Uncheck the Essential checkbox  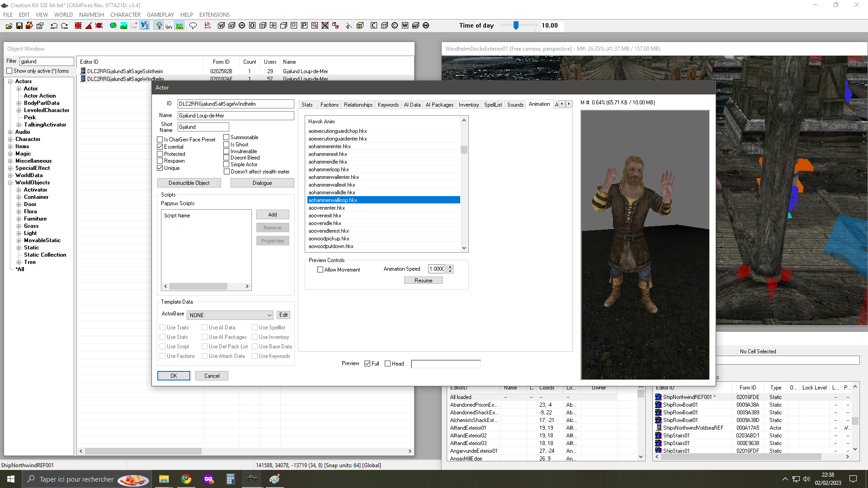(160, 147)
